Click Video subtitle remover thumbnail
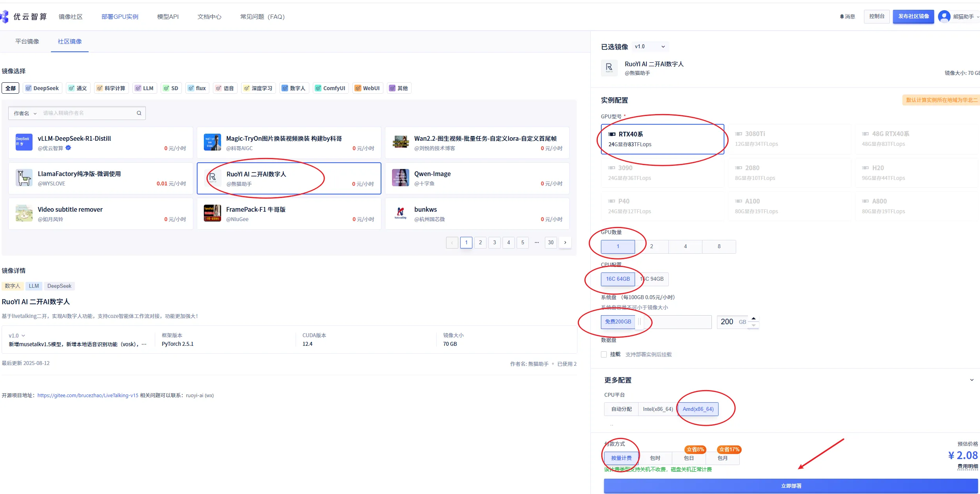The height and width of the screenshot is (494, 980). pyautogui.click(x=24, y=213)
